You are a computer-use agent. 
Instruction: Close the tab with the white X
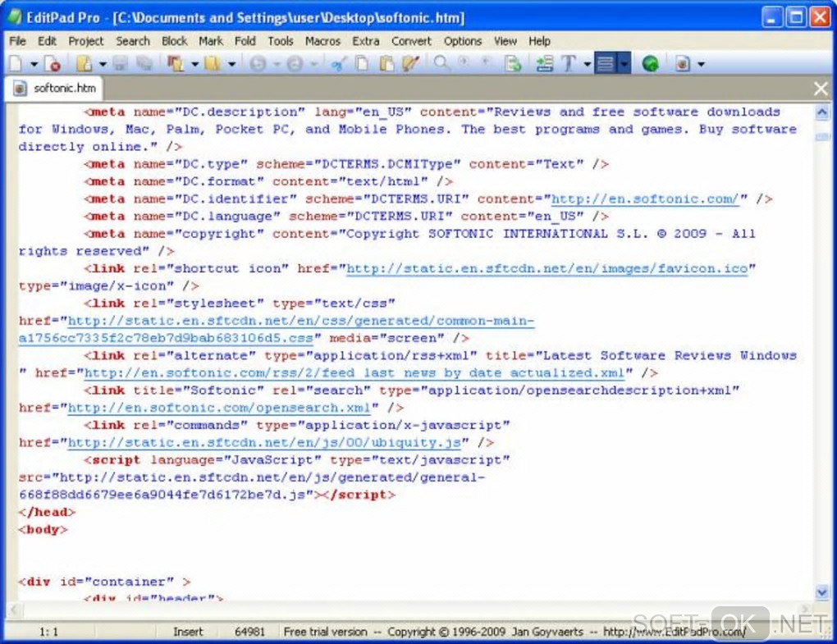tap(821, 89)
